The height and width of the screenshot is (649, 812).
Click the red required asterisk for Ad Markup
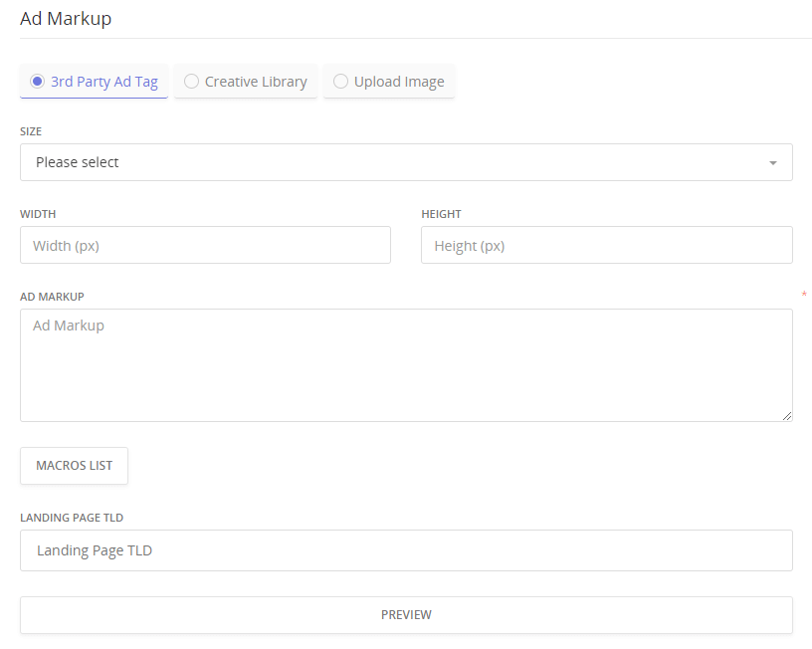point(803,295)
